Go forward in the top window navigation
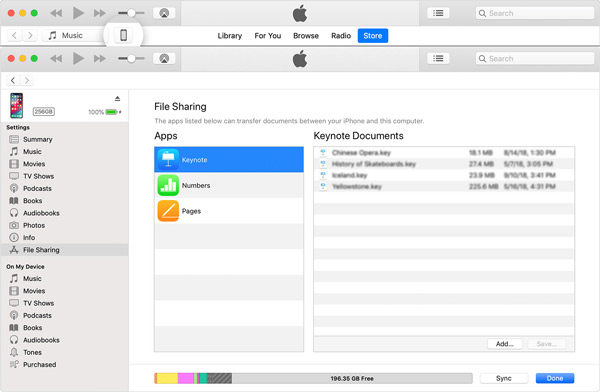 click(x=30, y=36)
